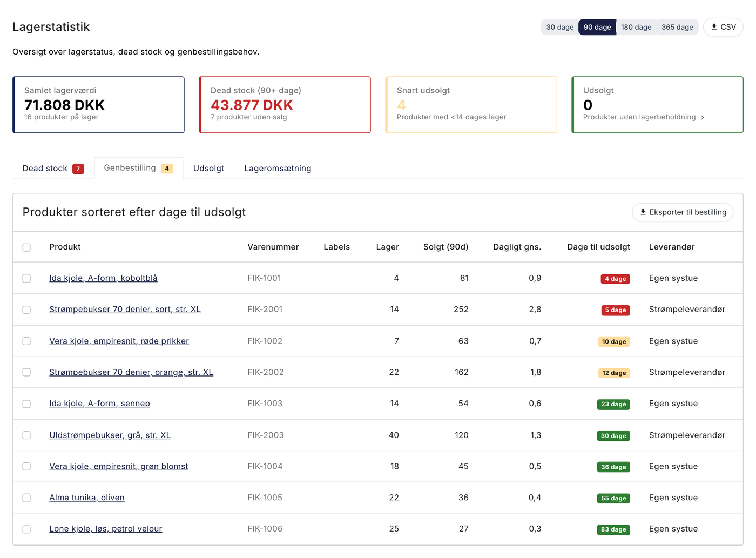Click the Eksporter til bestilling button
Screen dimensions: 756x558
[x=683, y=212]
